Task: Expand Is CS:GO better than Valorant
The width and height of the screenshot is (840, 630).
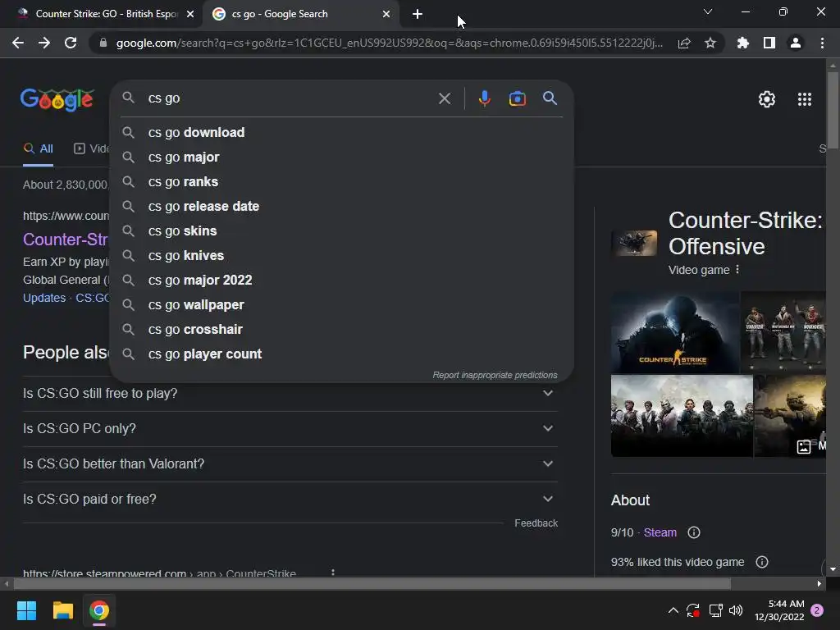Action: pos(290,464)
